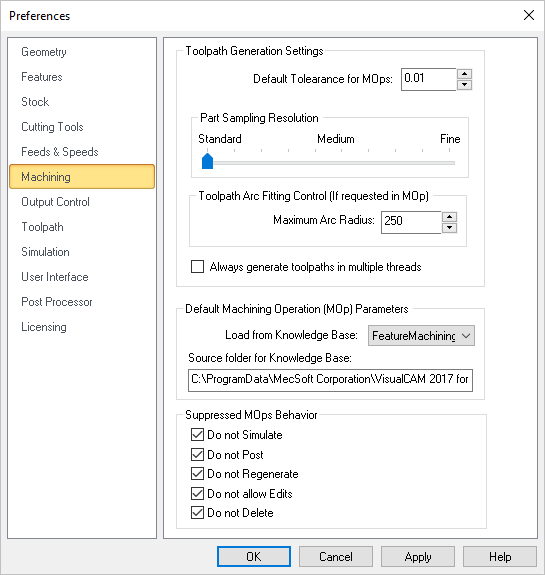Uncheck Do not Post option
545x575 pixels.
[197, 454]
